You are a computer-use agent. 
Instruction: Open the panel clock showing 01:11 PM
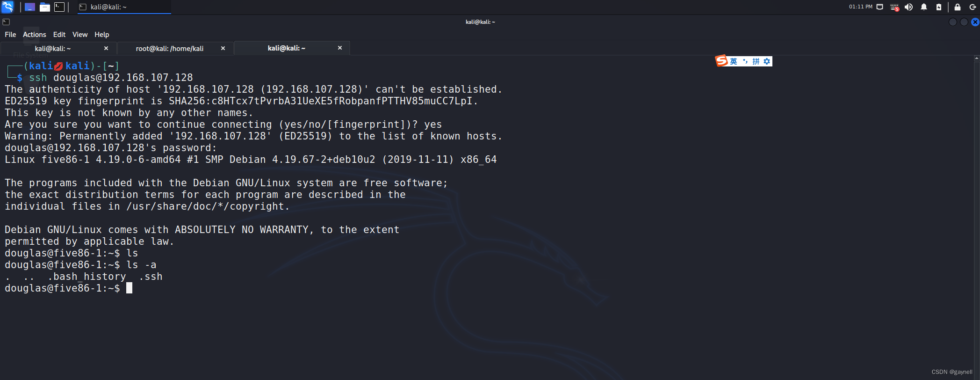pyautogui.click(x=861, y=7)
